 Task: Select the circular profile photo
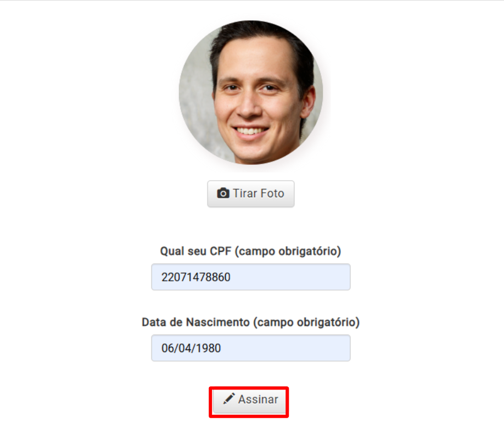(251, 93)
